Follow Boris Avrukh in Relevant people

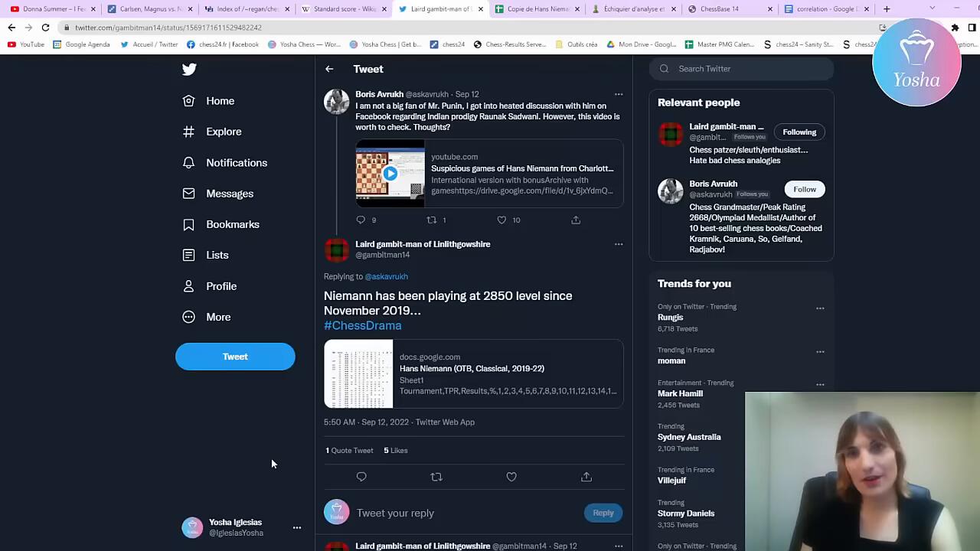point(804,189)
